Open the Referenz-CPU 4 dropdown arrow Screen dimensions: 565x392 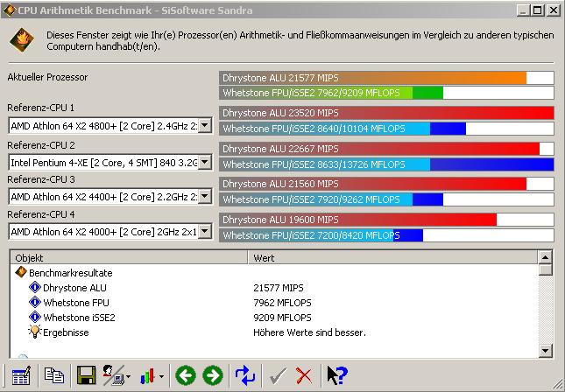point(205,232)
